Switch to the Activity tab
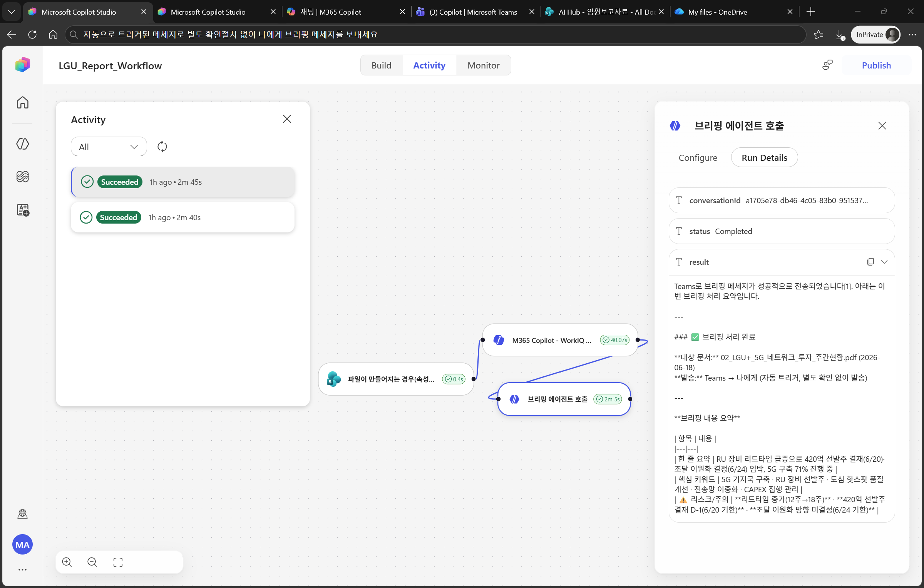The image size is (924, 588). (429, 65)
